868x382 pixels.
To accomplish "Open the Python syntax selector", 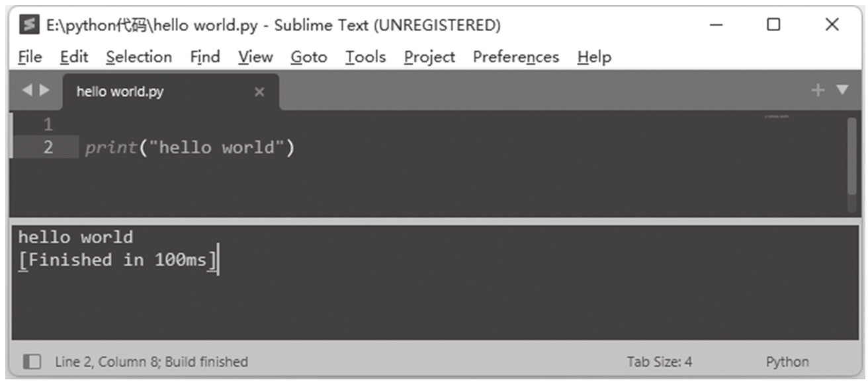I will [787, 362].
